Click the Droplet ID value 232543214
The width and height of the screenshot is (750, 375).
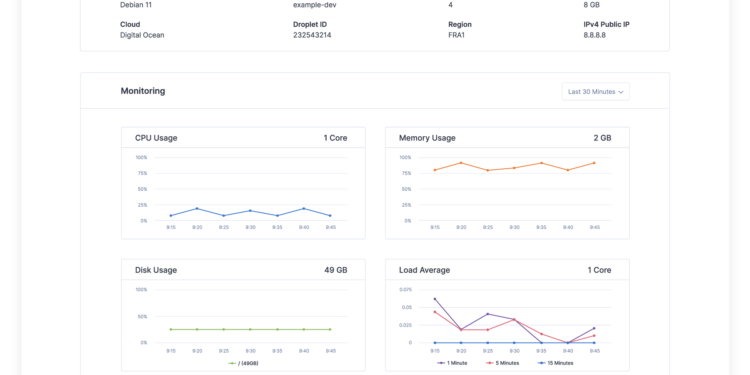point(312,35)
